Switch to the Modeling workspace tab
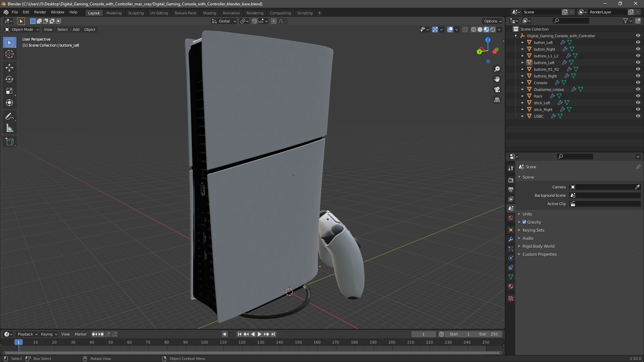This screenshot has height=362, width=644. click(x=114, y=13)
